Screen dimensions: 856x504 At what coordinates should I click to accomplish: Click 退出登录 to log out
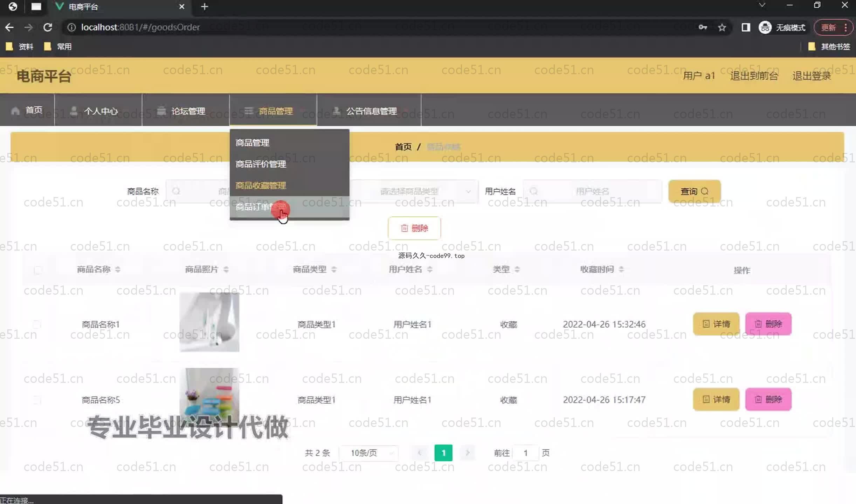[812, 76]
